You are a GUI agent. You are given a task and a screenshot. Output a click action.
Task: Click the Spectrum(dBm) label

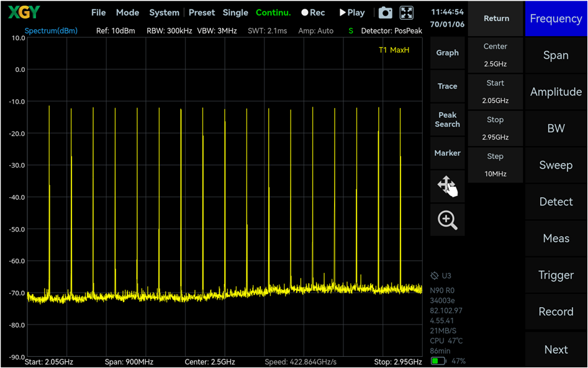click(51, 31)
